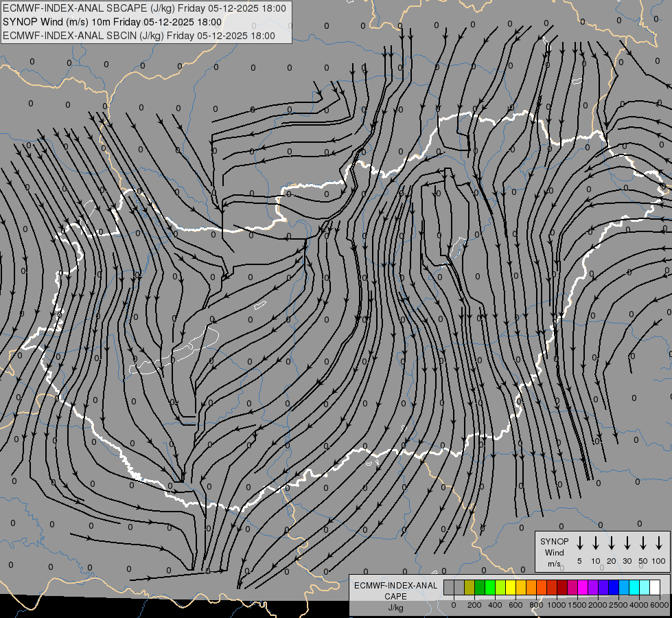The width and height of the screenshot is (672, 618).
Task: Click the 4000 tick label on CAPE scale
Action: tap(639, 605)
